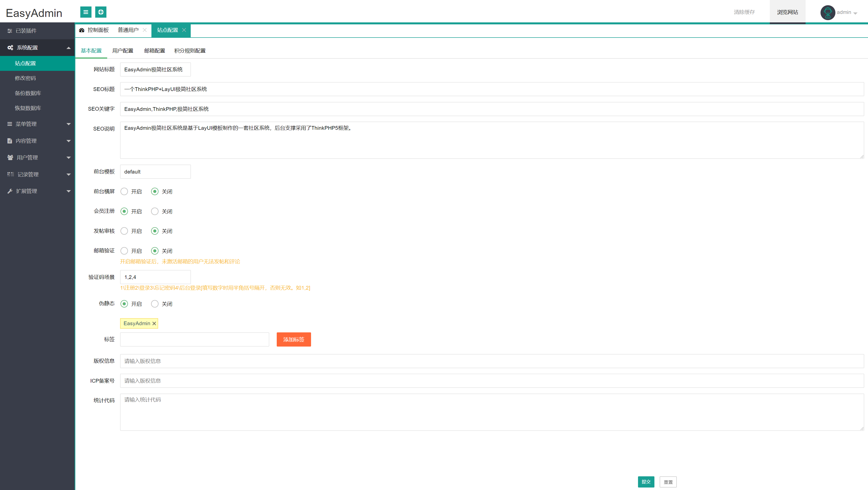This screenshot has width=868, height=490.
Task: Close the 站点配置 tab with its X icon
Action: tap(184, 30)
